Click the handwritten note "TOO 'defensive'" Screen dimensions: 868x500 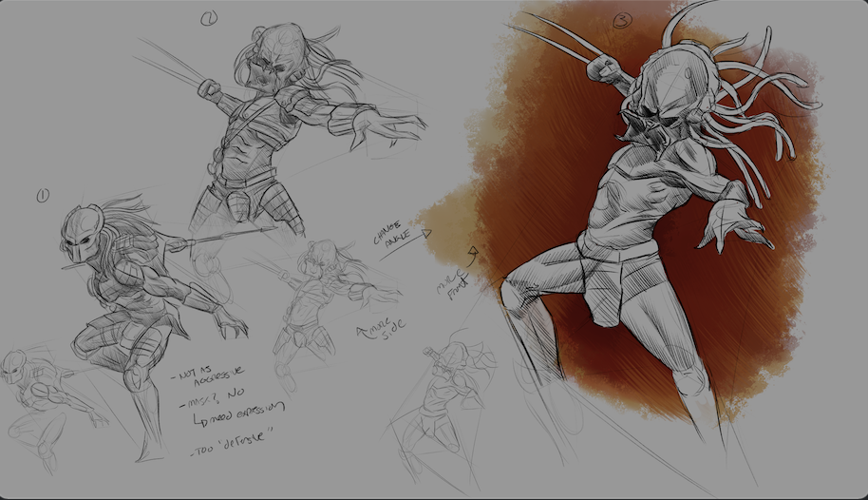(x=232, y=442)
